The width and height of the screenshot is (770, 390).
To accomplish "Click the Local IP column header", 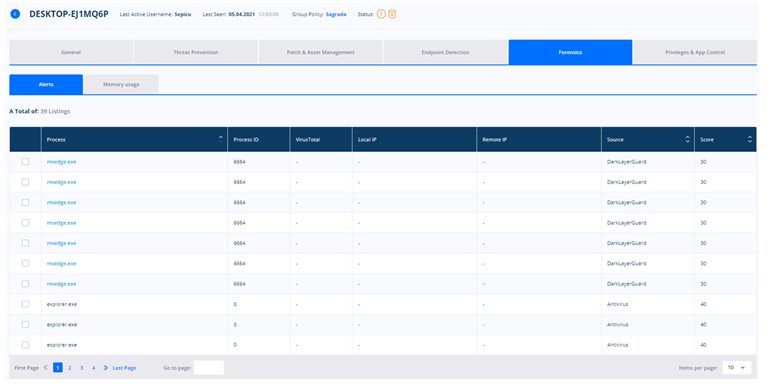I will 414,139.
